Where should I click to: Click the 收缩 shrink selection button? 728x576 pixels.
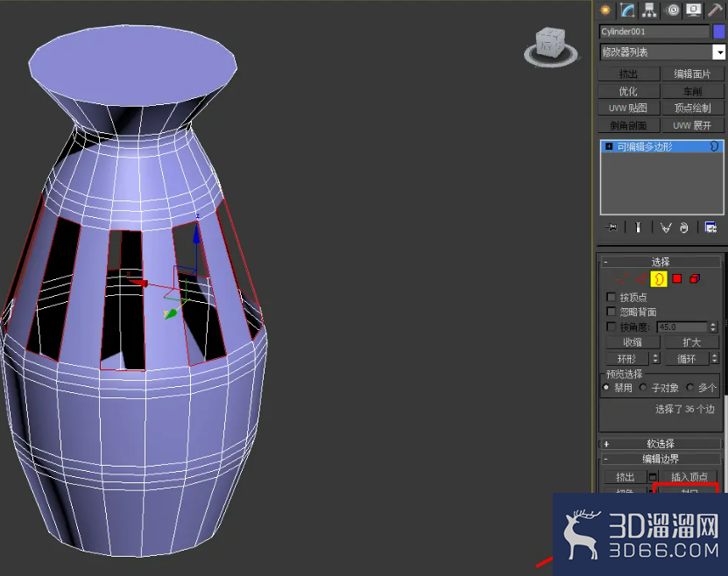click(x=633, y=342)
